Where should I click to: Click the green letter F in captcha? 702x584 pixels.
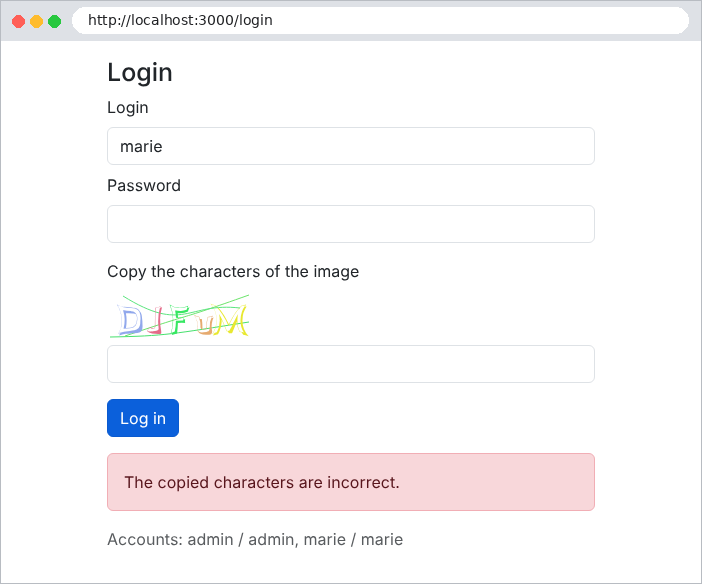[180, 319]
